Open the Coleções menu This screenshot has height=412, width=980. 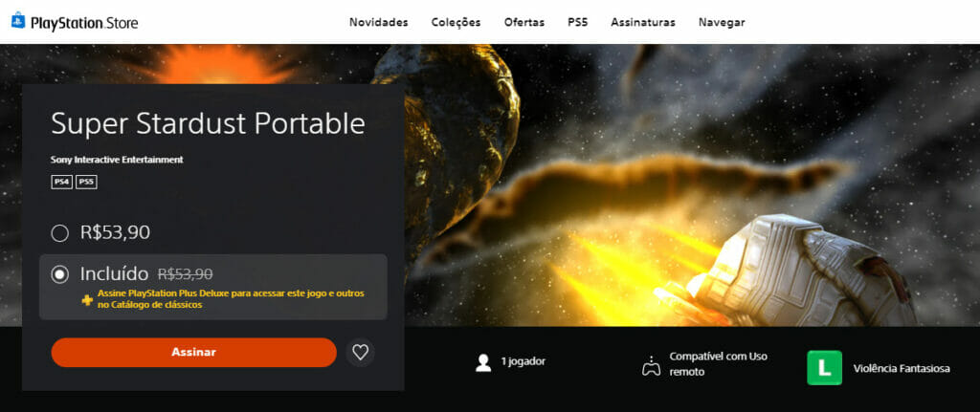[x=457, y=23]
